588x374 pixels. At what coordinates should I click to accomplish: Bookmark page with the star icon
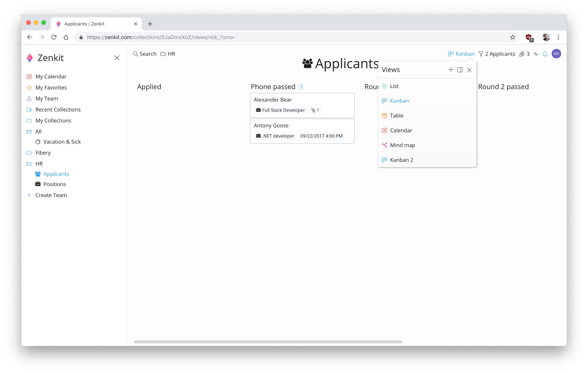point(513,37)
